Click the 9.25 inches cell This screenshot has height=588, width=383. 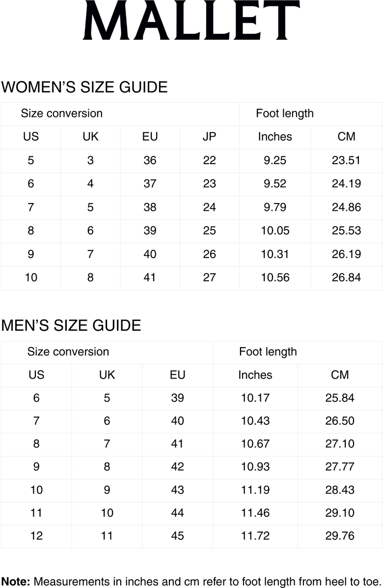tap(274, 160)
